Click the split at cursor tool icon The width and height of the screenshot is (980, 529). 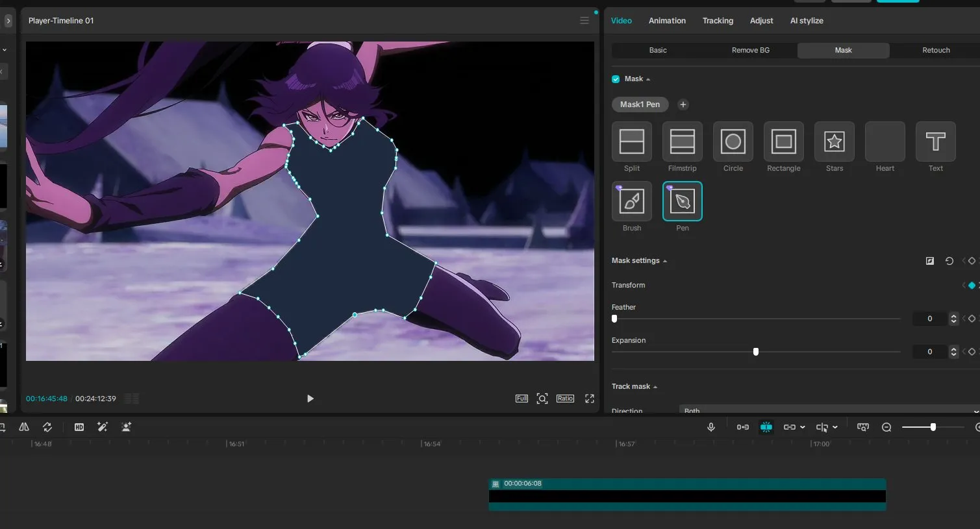(x=822, y=427)
